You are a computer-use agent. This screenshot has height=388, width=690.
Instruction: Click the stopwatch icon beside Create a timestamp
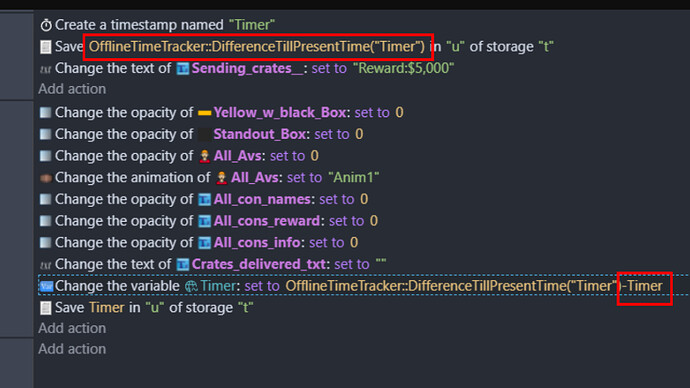point(46,25)
